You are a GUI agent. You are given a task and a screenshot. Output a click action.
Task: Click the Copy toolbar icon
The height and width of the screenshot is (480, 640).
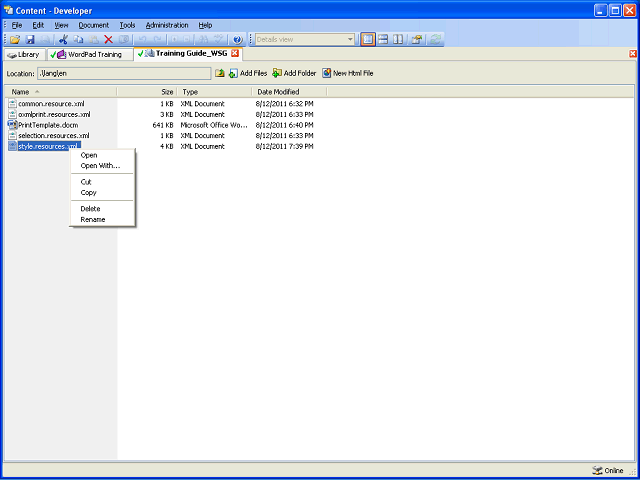[x=78, y=40]
